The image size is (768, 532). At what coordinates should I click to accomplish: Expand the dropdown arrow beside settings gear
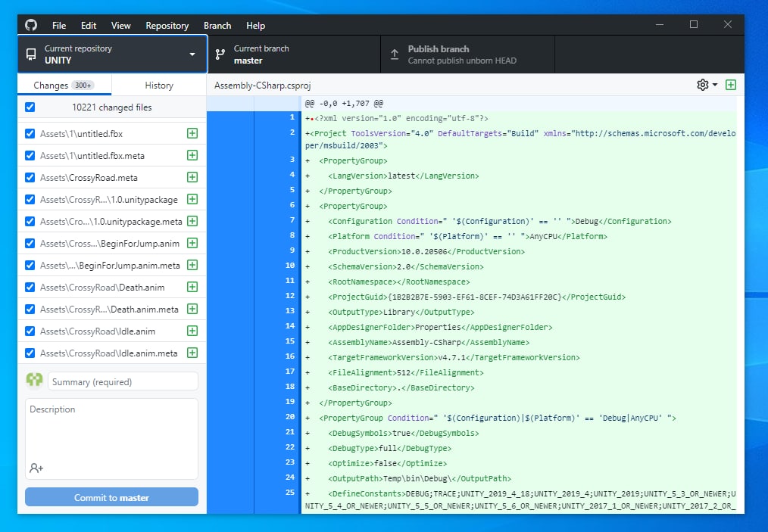(x=715, y=85)
